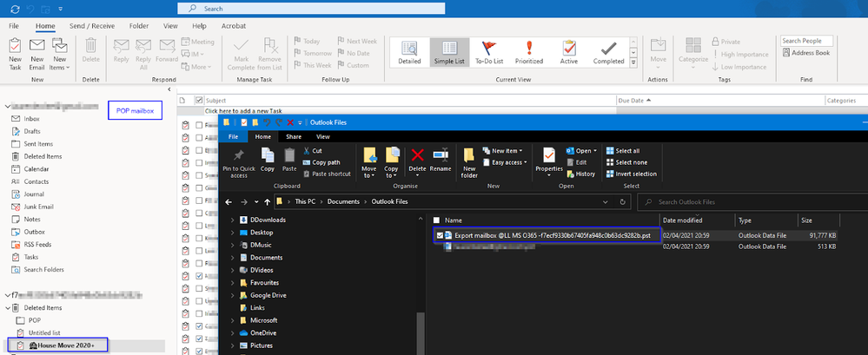
Task: Click Search Outlook Files box
Action: tap(752, 202)
